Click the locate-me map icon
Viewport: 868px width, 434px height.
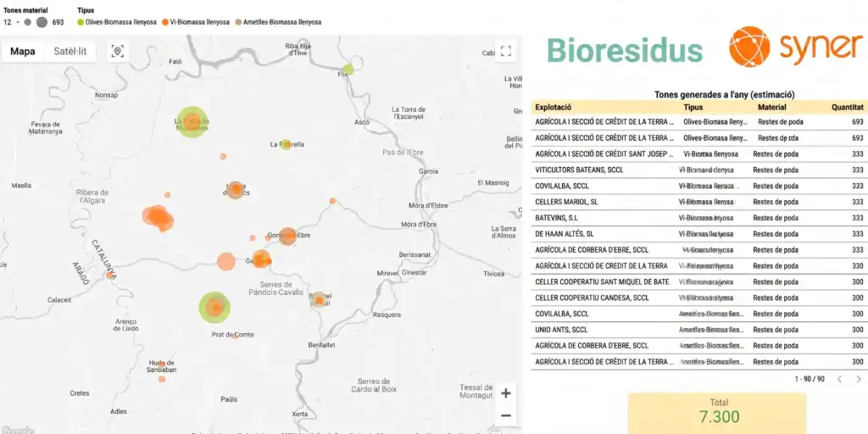point(117,52)
